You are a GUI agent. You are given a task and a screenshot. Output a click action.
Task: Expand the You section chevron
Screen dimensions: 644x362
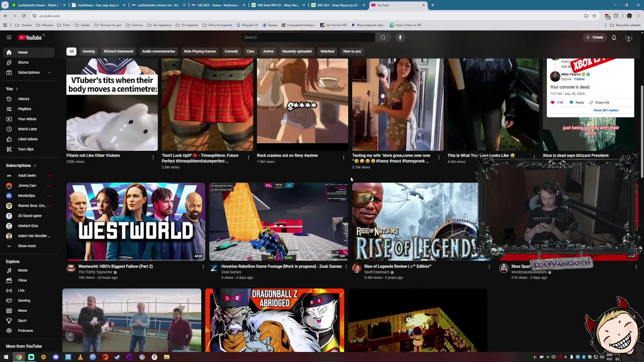tap(17, 89)
